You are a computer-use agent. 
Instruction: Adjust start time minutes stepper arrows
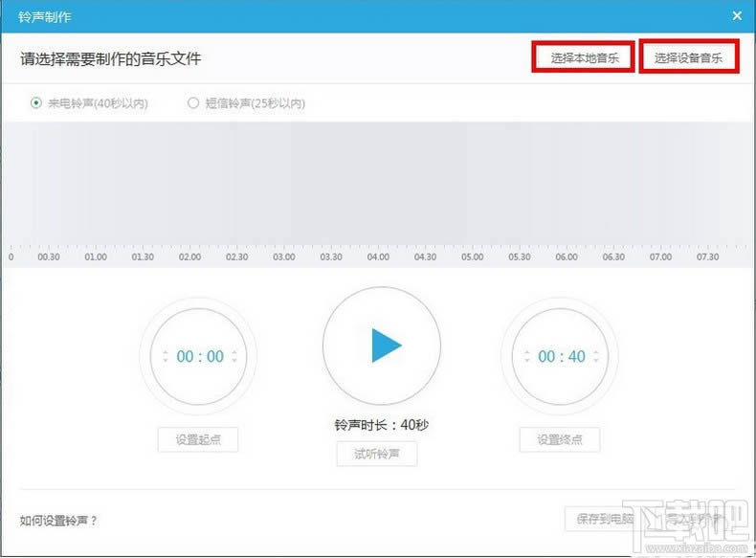166,356
